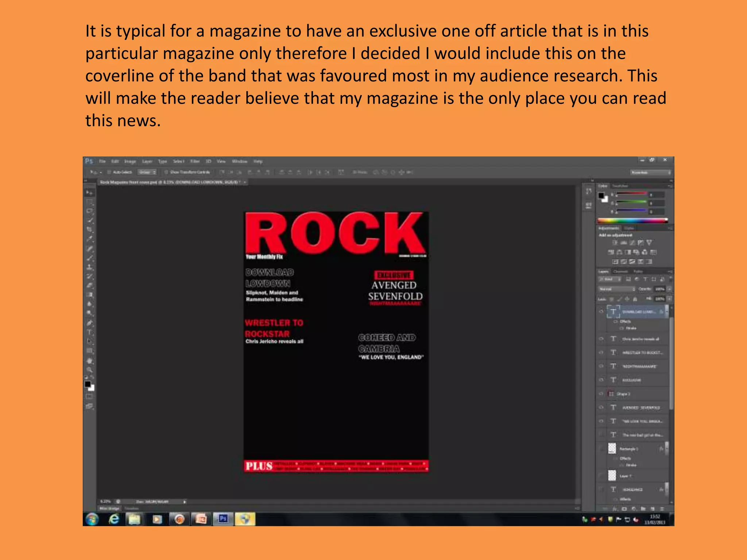
Task: Hide the WRESTLER TO ROCKSTAR layer
Action: [601, 353]
